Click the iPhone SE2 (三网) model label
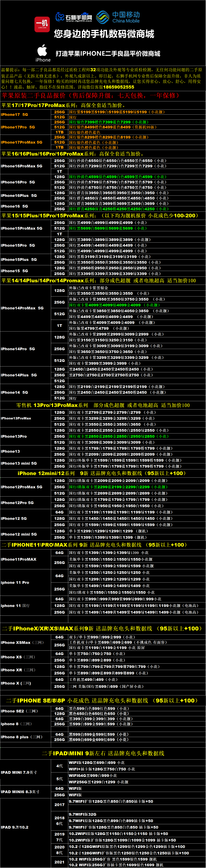This screenshot has width=206, height=868. [x=20, y=711]
